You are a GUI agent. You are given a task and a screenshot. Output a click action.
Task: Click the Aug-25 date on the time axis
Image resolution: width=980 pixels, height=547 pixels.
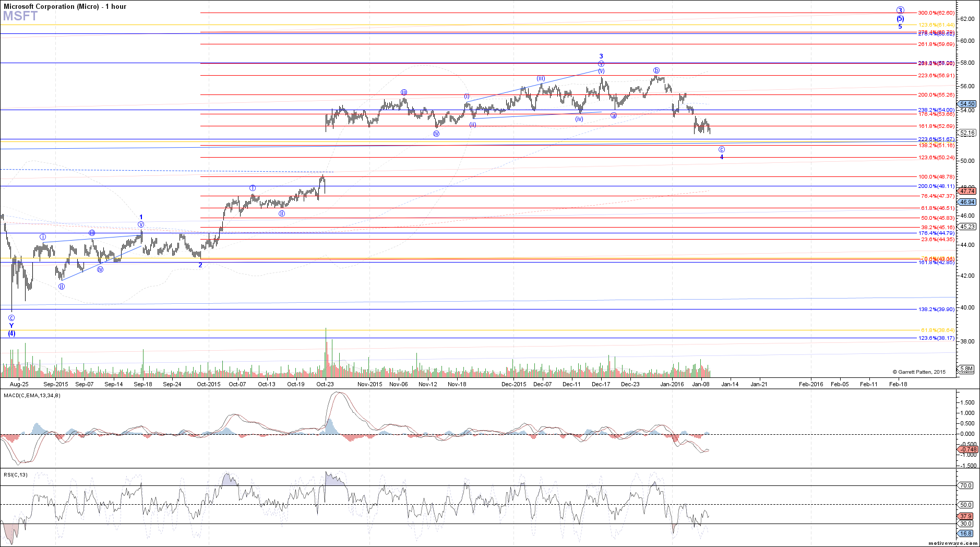(x=19, y=384)
